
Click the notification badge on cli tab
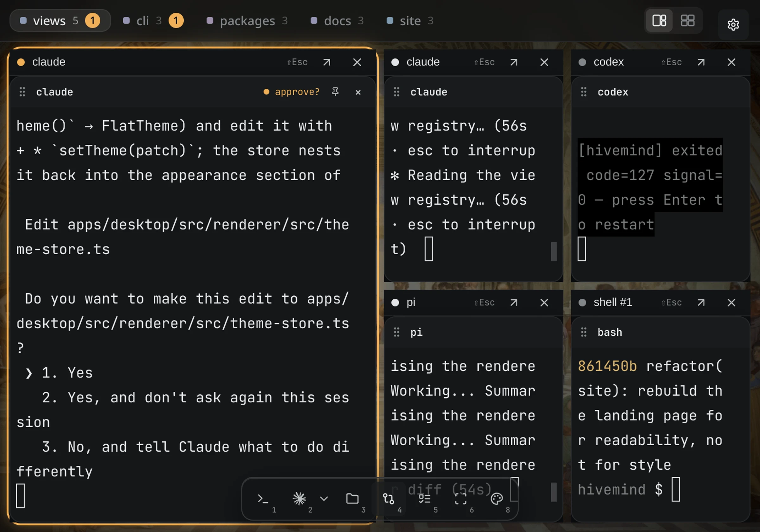(x=176, y=21)
